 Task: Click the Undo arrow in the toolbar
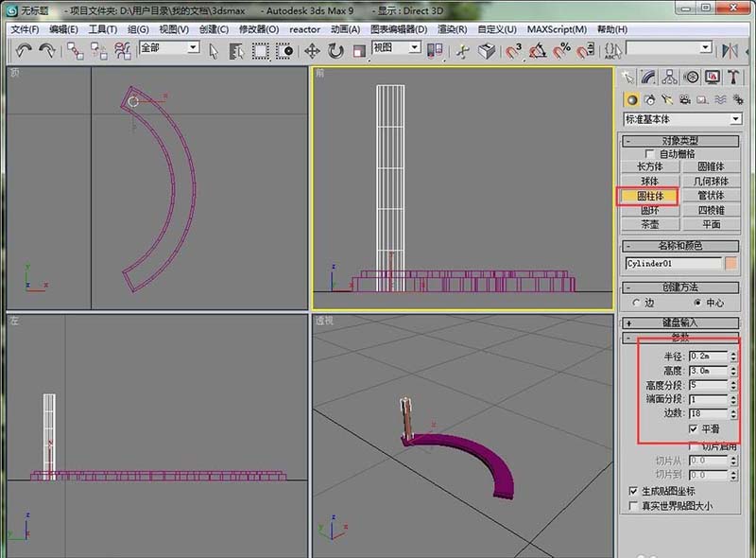coord(24,50)
